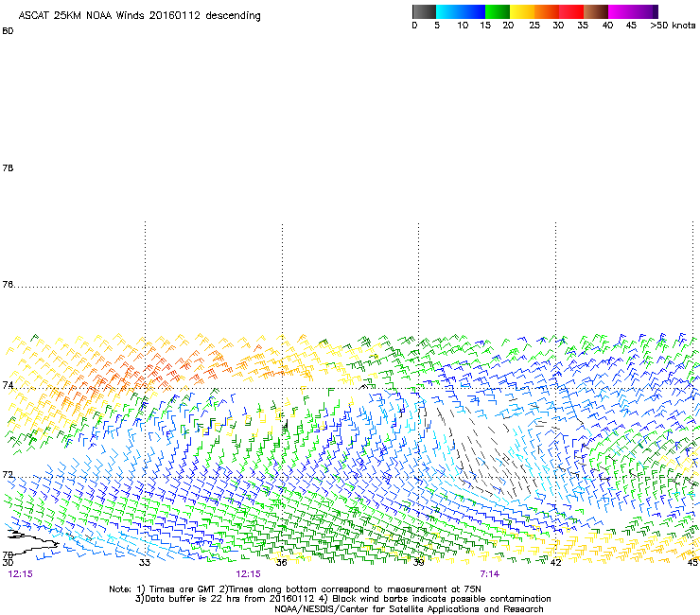Click the 78 latitude axis label
The height and width of the screenshot is (615, 700).
tap(8, 167)
